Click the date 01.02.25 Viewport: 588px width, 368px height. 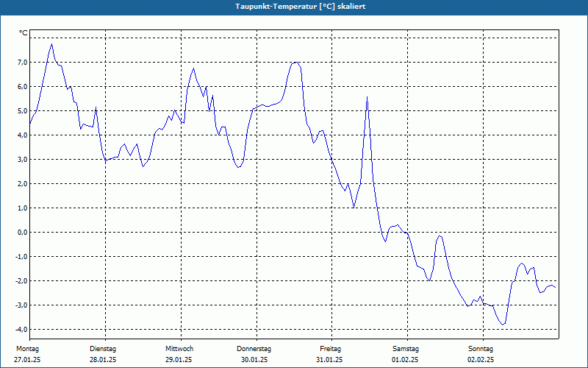point(405,360)
